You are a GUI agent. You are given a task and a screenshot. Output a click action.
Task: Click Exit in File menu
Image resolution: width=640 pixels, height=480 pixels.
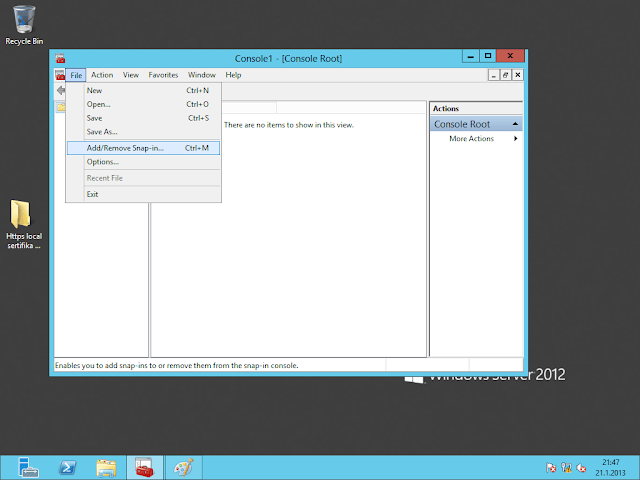coord(92,194)
